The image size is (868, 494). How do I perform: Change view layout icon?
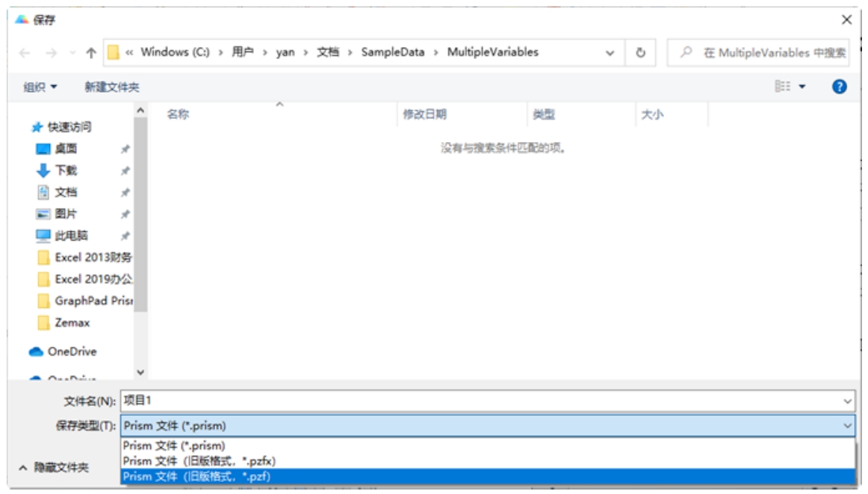coord(782,87)
